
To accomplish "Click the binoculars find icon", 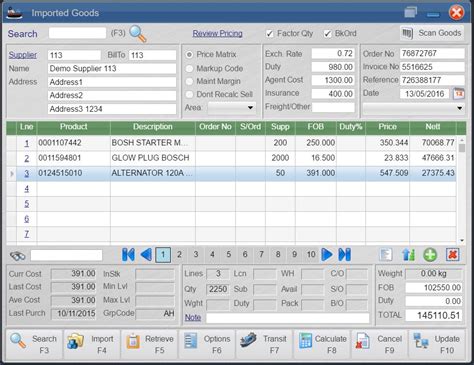I will [17, 256].
